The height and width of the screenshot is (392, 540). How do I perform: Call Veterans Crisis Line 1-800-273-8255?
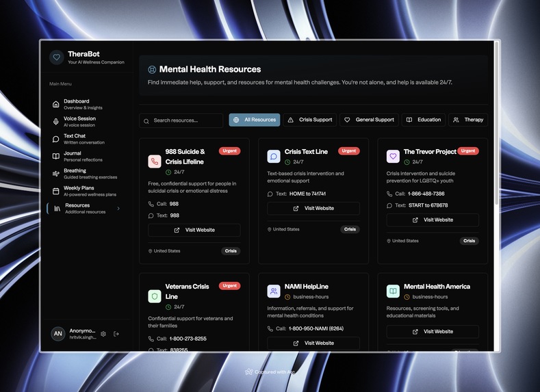tap(188, 339)
